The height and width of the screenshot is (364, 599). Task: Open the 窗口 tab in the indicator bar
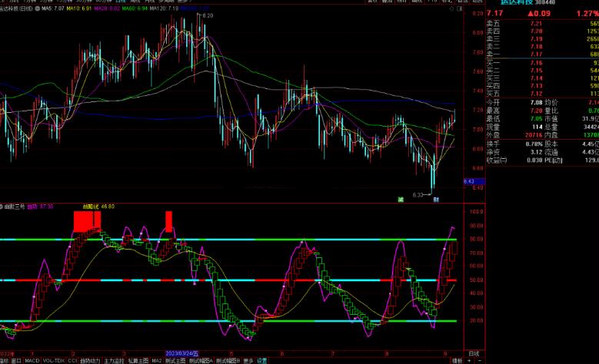click(x=16, y=361)
